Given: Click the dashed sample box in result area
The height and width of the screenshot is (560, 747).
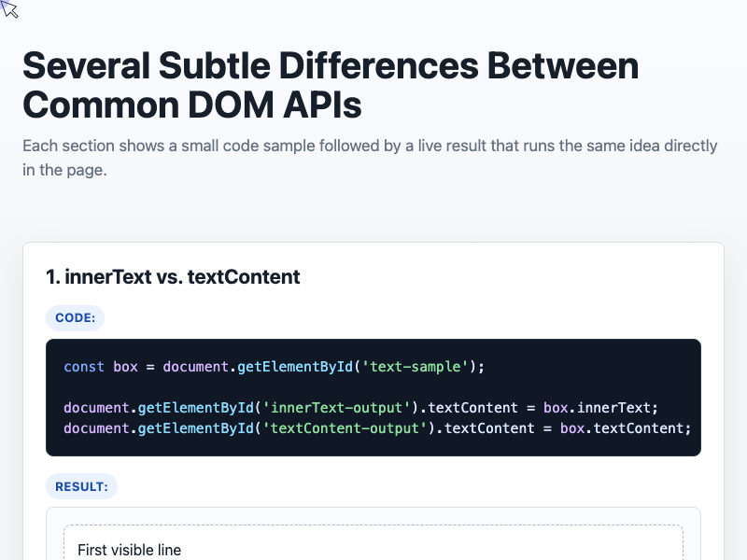Looking at the screenshot, I should coord(373,542).
